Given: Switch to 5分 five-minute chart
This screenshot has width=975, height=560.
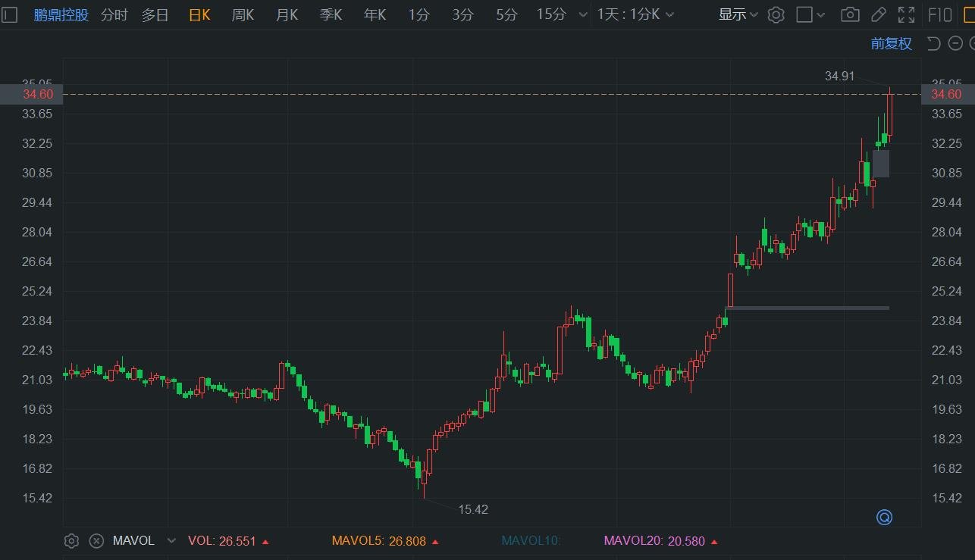Looking at the screenshot, I should click(x=506, y=14).
